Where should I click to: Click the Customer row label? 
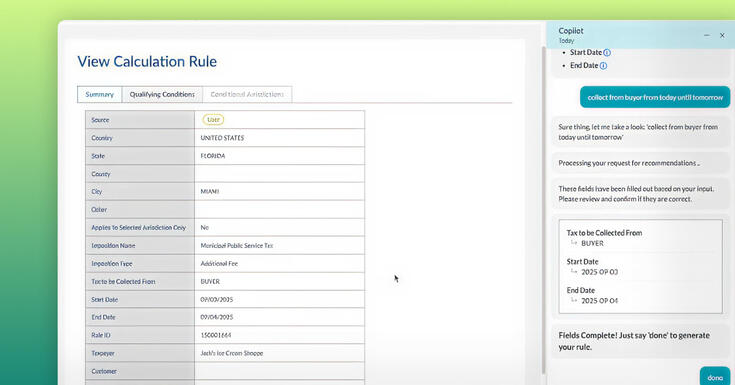coord(104,371)
